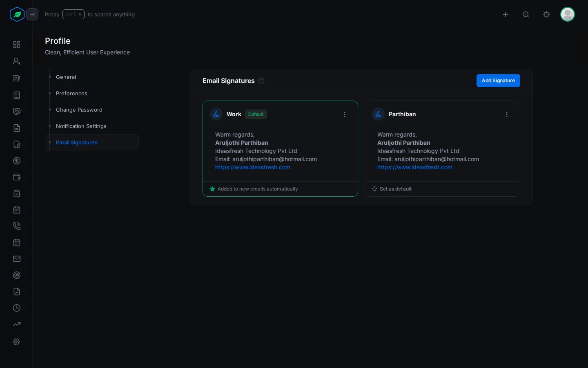Click the plus icon in the top bar
The image size is (588, 368).
pos(506,14)
